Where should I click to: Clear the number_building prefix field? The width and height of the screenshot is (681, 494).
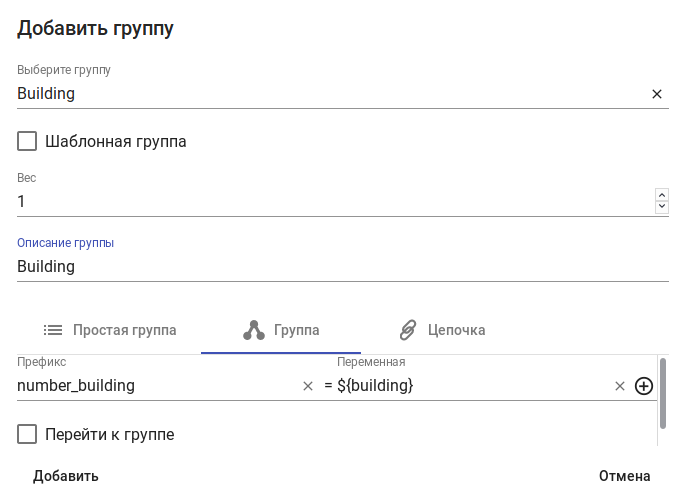[308, 386]
